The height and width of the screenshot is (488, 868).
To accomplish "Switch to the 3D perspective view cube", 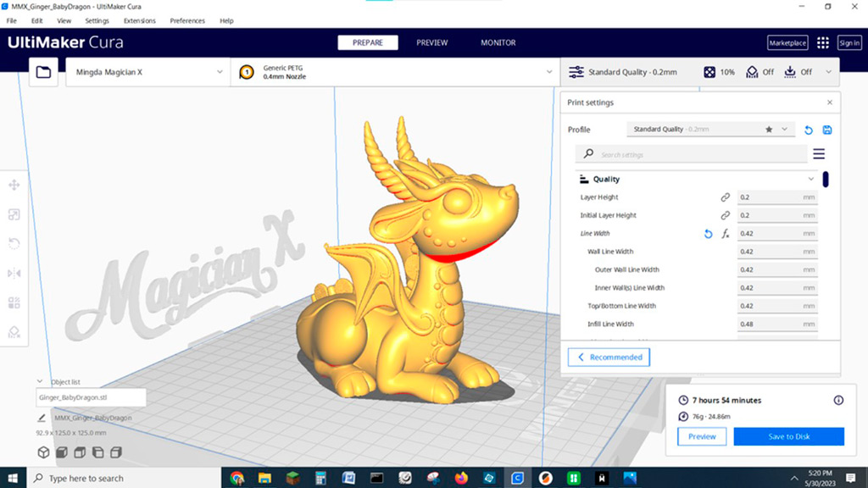I will coord(43,452).
